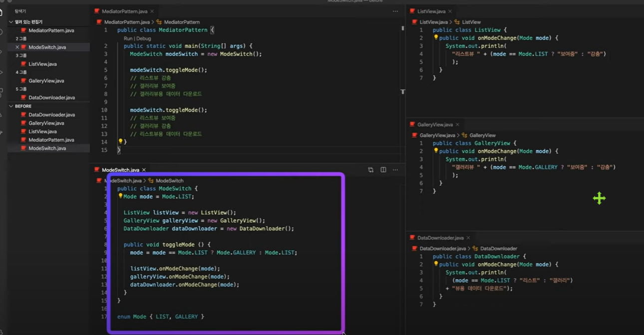Collapse the BEFORE folder section
This screenshot has height=335, width=644.
(11, 106)
